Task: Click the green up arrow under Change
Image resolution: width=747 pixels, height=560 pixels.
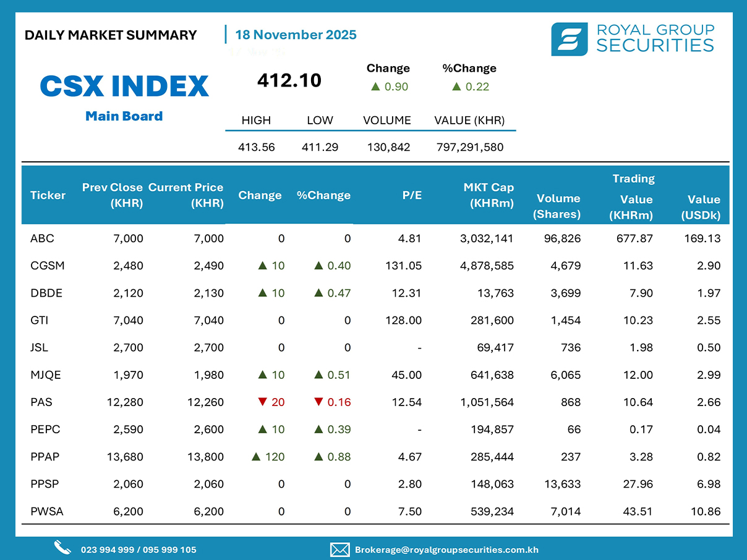Action: 375,87
